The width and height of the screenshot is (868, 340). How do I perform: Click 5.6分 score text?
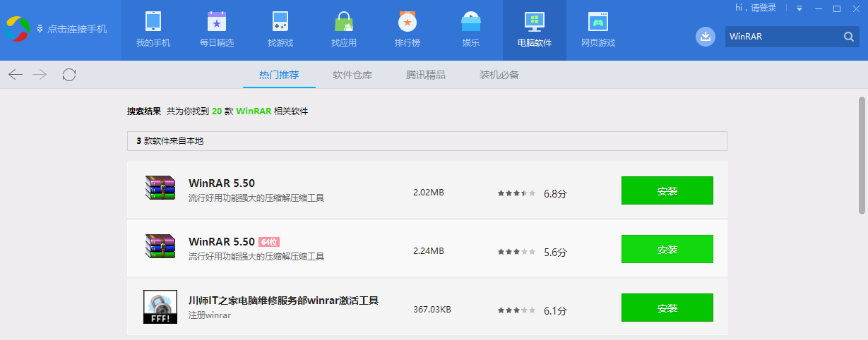click(555, 252)
